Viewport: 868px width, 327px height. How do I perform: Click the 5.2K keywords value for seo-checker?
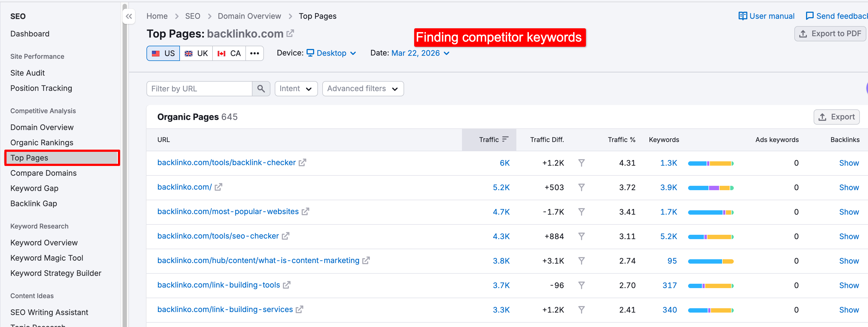(669, 236)
